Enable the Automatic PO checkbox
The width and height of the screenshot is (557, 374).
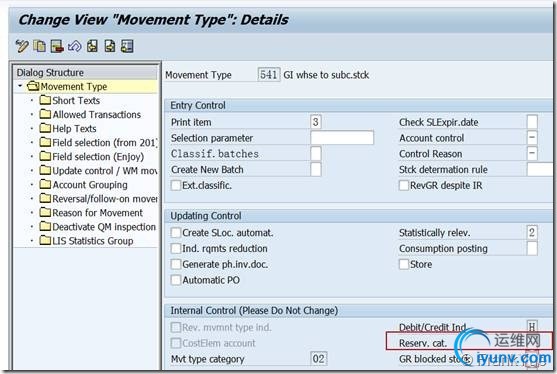(176, 280)
